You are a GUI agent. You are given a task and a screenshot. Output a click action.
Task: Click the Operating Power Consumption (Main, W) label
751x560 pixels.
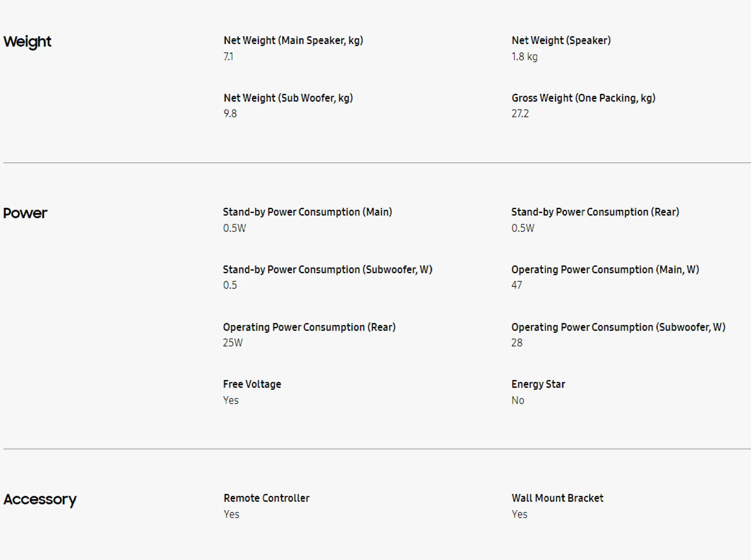[605, 270]
